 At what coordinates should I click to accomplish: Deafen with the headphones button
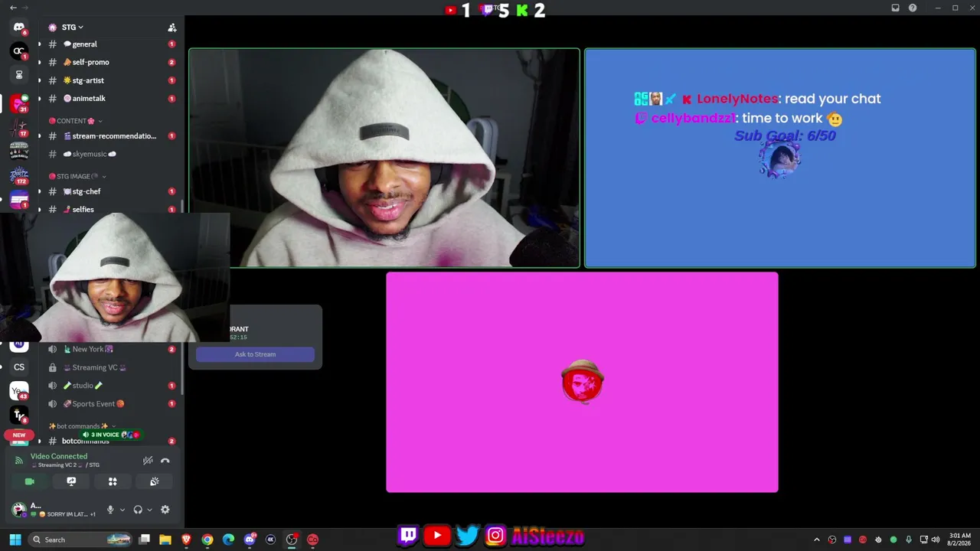138,510
